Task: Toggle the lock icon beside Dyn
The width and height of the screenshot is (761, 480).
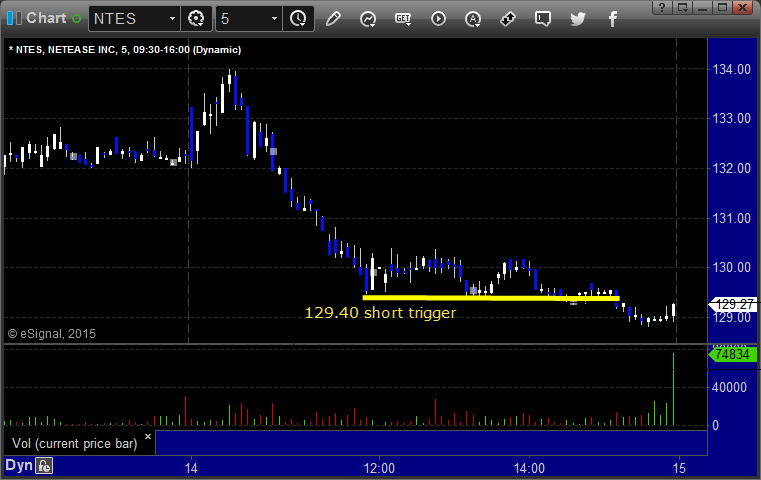Action: point(44,466)
